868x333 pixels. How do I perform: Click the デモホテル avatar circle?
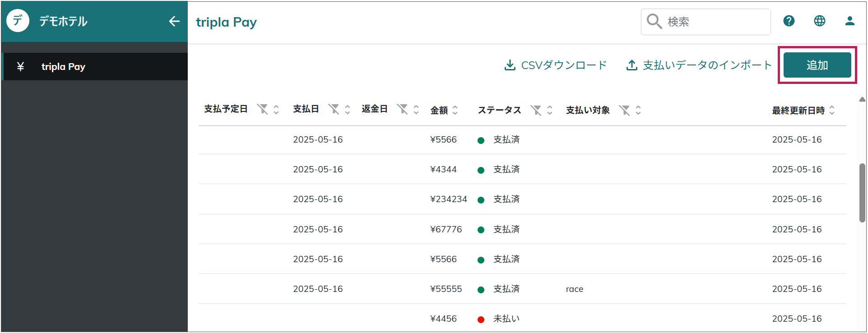click(18, 21)
